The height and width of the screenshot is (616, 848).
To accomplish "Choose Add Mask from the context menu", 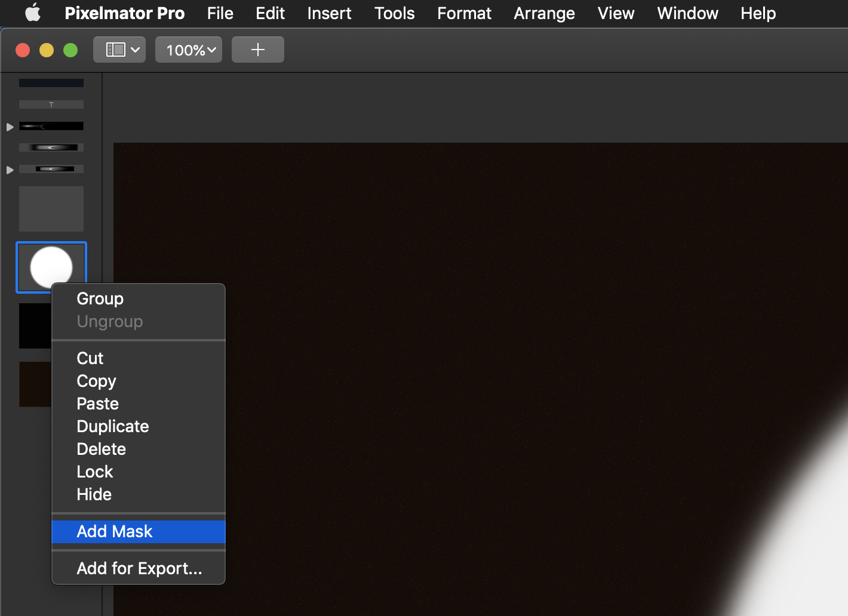I will click(139, 531).
